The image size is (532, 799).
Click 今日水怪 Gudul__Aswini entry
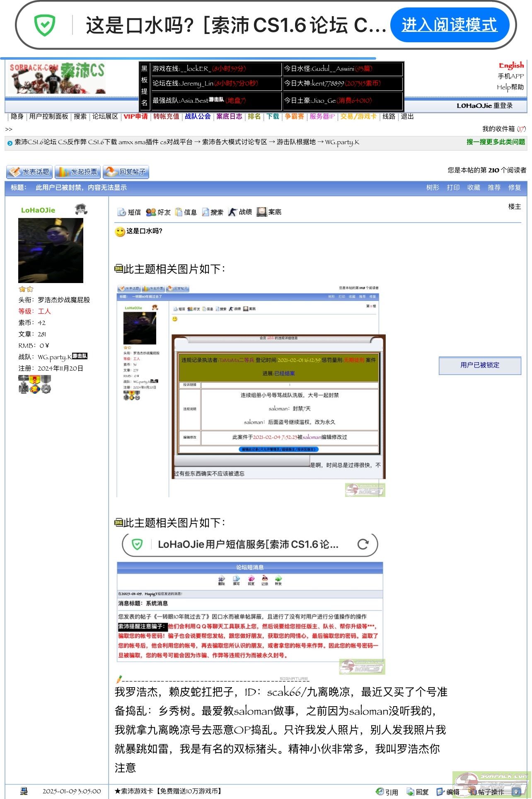(342, 69)
